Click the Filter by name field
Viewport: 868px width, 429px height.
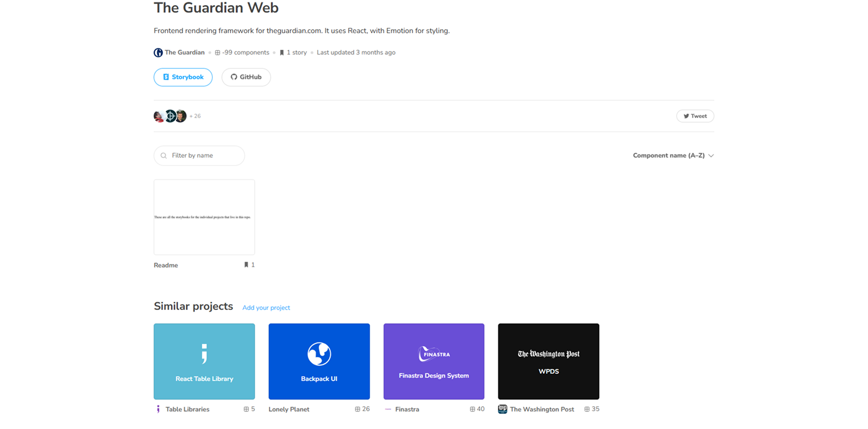199,156
